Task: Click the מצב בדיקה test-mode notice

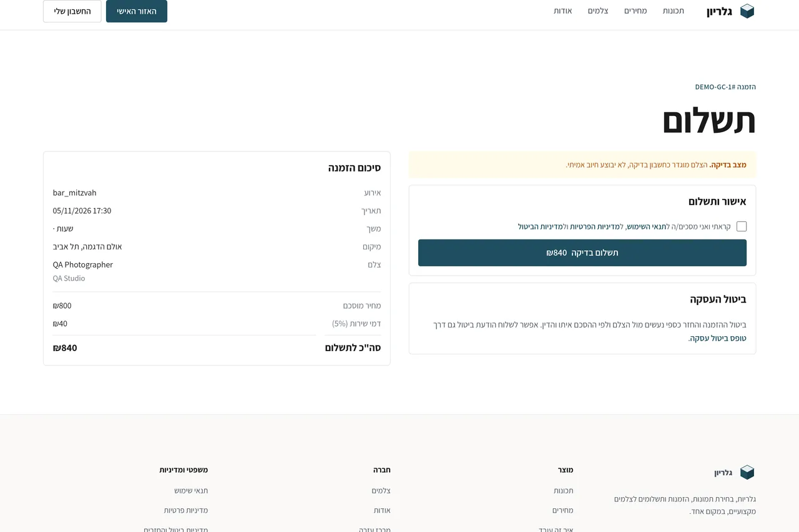Action: 582,165
